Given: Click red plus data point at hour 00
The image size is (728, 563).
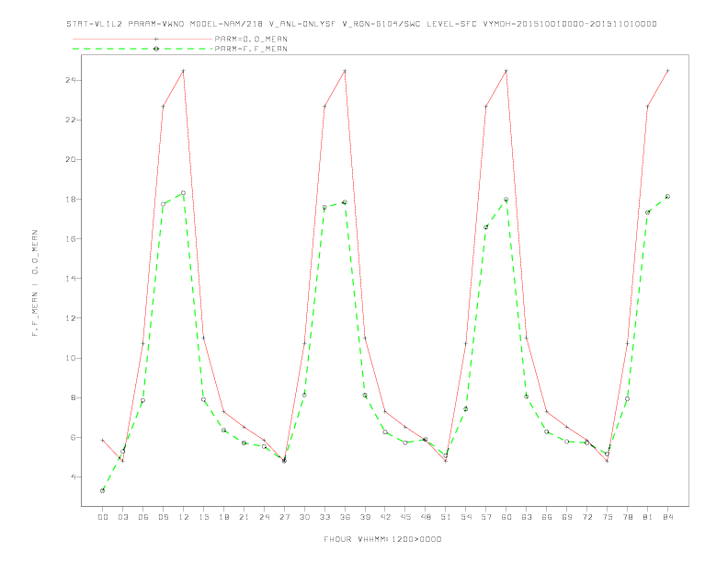Looking at the screenshot, I should click(x=103, y=440).
